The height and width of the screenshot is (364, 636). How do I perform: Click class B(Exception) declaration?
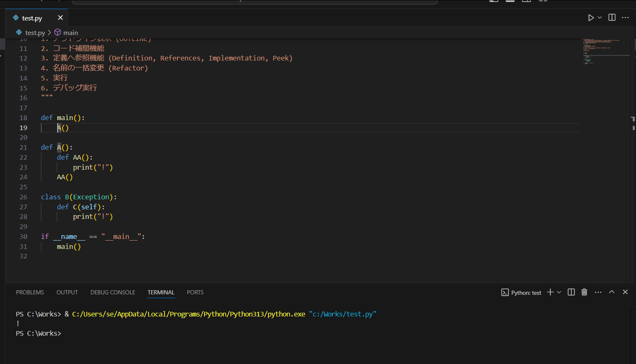[x=79, y=197]
